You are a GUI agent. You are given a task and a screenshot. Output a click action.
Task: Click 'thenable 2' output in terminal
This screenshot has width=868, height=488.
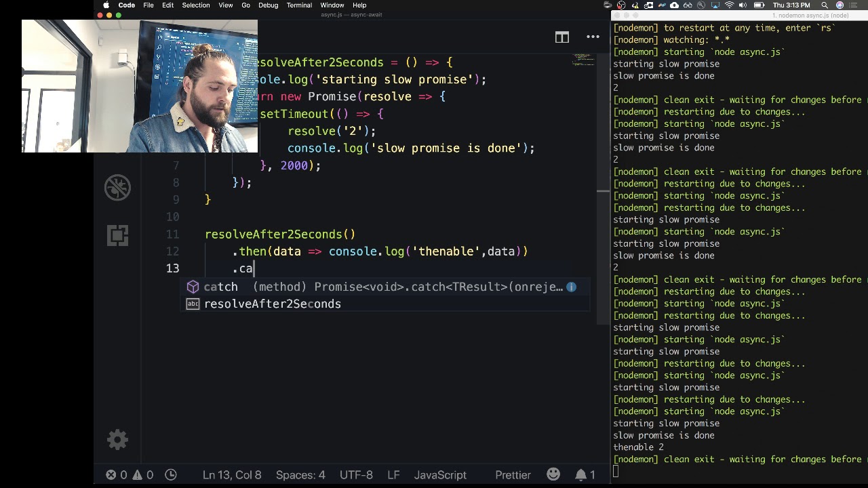638,447
